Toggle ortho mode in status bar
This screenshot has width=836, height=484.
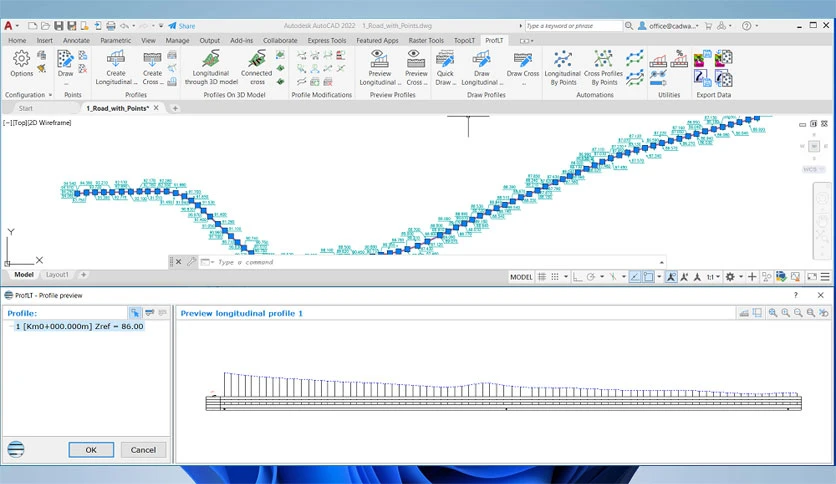click(x=577, y=277)
